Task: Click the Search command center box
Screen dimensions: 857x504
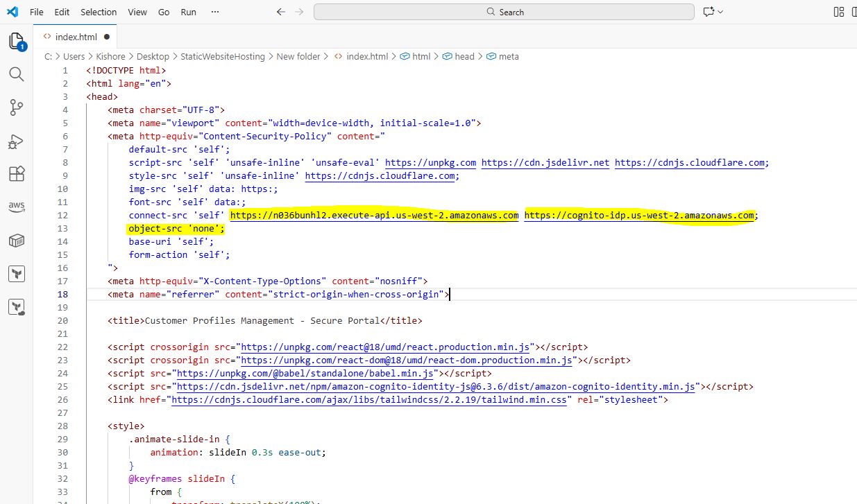Action: tap(504, 12)
